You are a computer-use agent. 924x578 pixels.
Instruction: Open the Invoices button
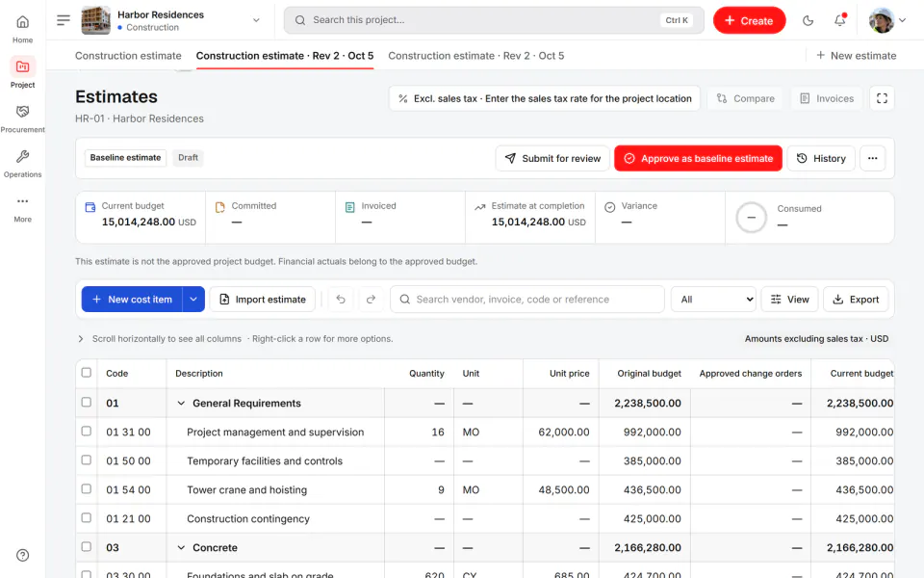pos(826,98)
